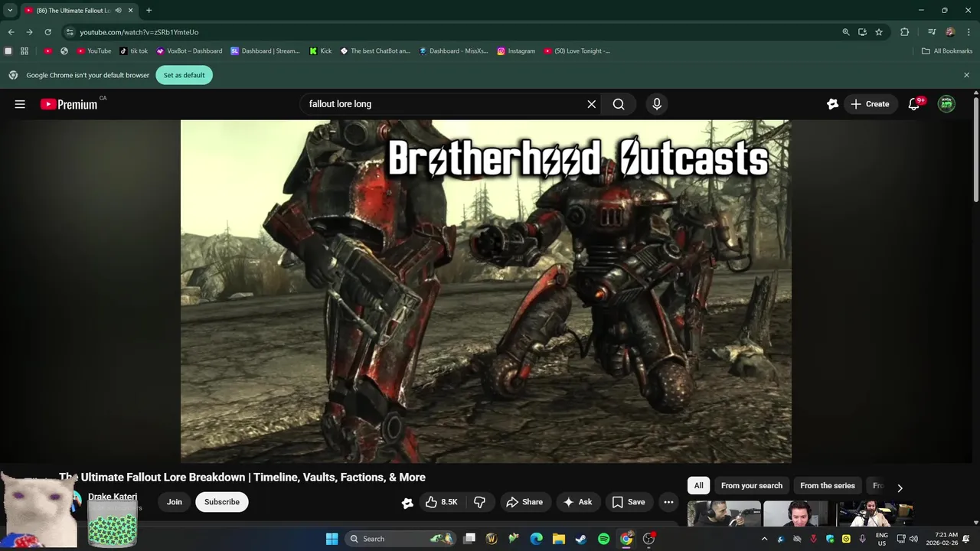Select the All filter chip
Screen dimensions: 980x551
coord(698,486)
